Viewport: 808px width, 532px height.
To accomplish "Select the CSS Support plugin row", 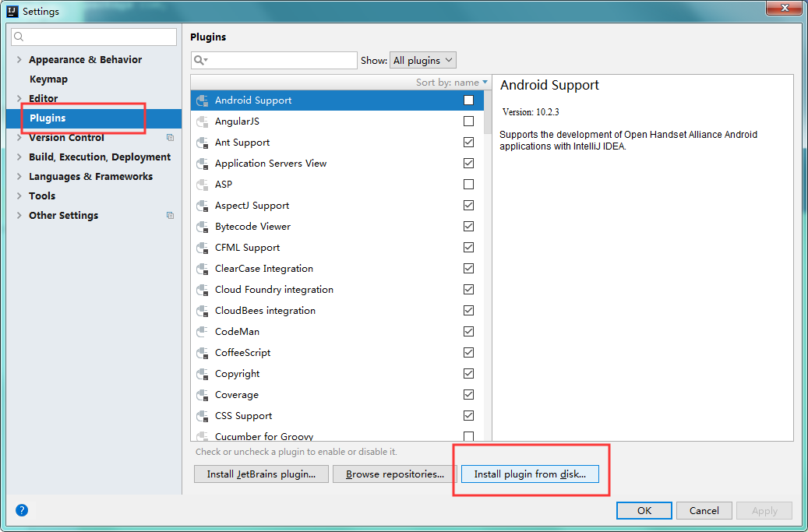I will point(337,416).
